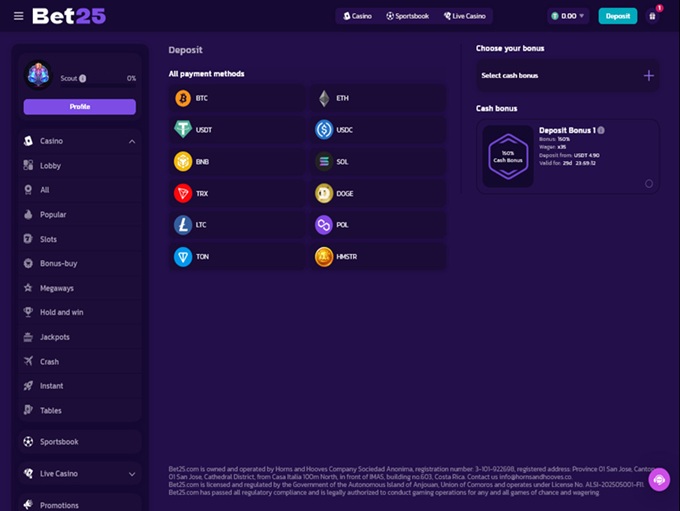
Task: Open the Live Casino top tab
Action: 464,16
